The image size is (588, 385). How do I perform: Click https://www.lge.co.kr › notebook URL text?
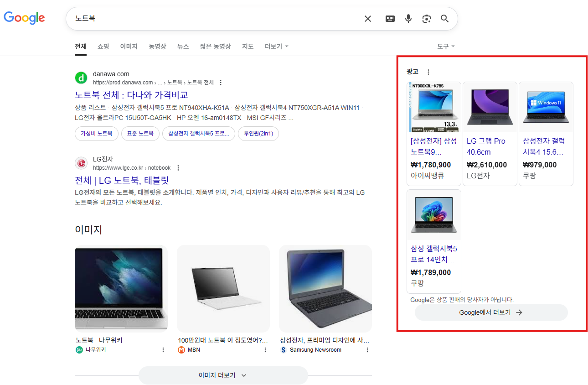(x=132, y=168)
